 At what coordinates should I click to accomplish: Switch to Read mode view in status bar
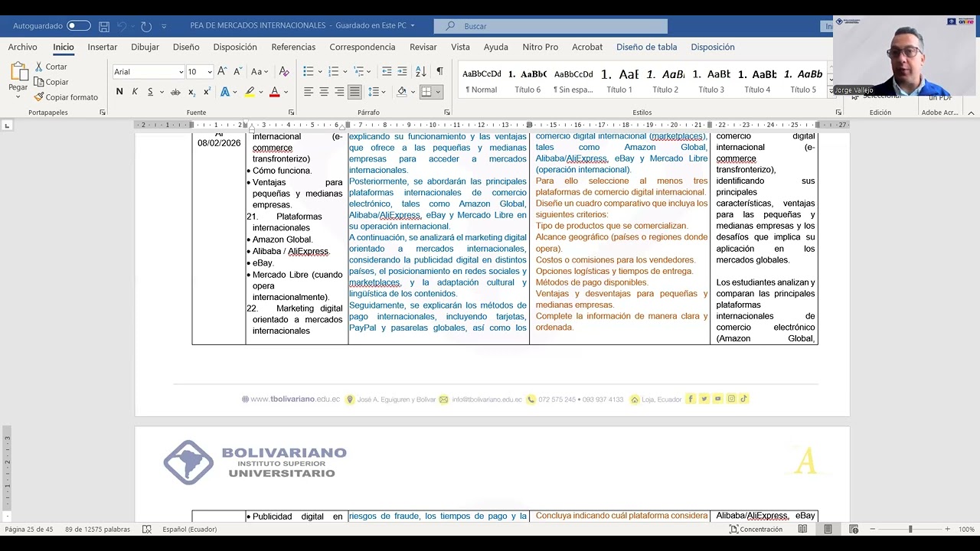[802, 530]
